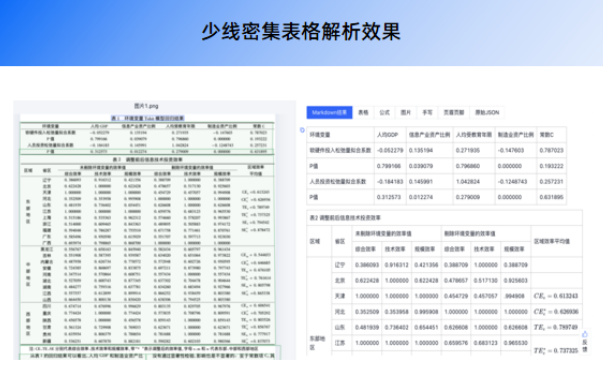This screenshot has height=389, width=603.
Task: Select the 辽宁 province cell
Action: pos(340,265)
